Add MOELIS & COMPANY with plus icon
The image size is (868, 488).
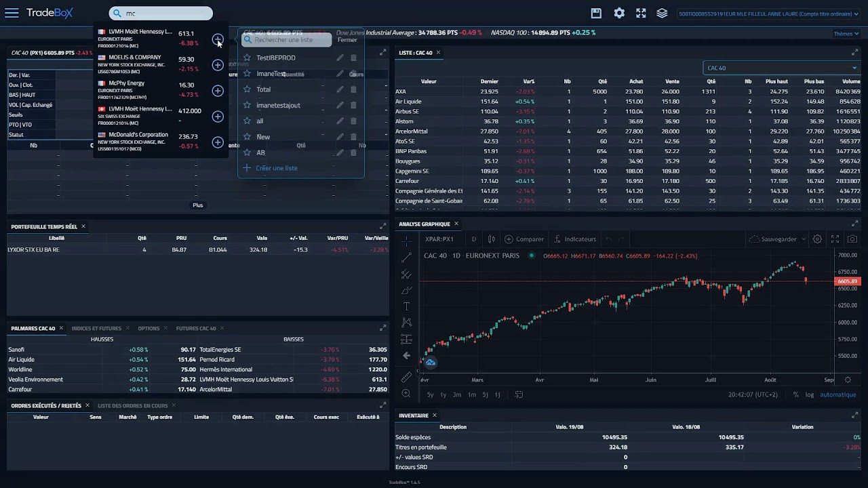[x=218, y=65]
